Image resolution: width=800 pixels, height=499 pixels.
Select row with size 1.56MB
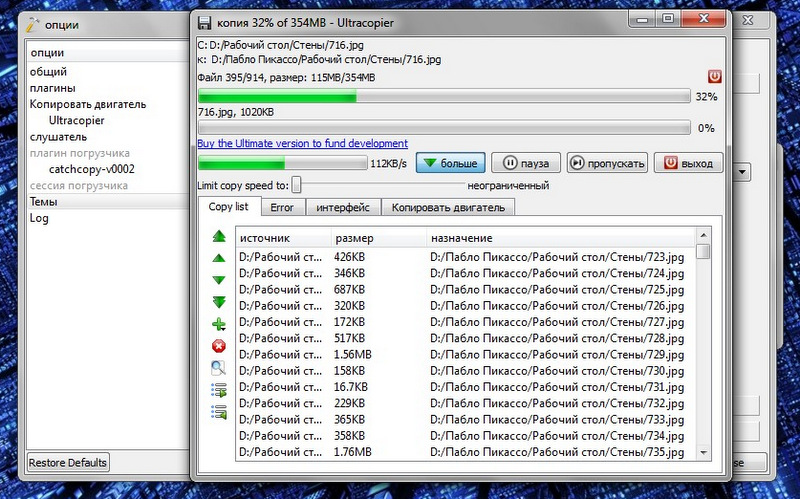pos(466,354)
